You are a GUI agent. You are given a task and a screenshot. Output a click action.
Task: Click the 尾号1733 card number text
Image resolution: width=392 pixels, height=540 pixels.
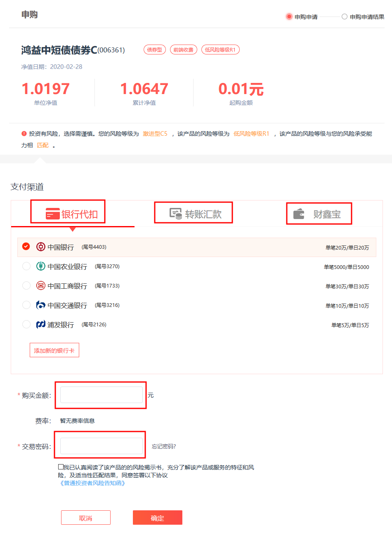[107, 286]
